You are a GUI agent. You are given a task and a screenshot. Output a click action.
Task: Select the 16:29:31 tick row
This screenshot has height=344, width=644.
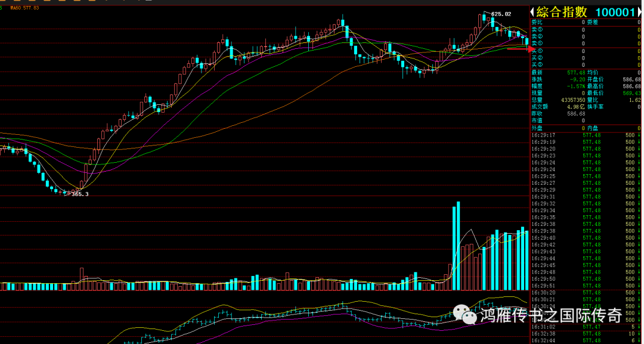(586, 197)
